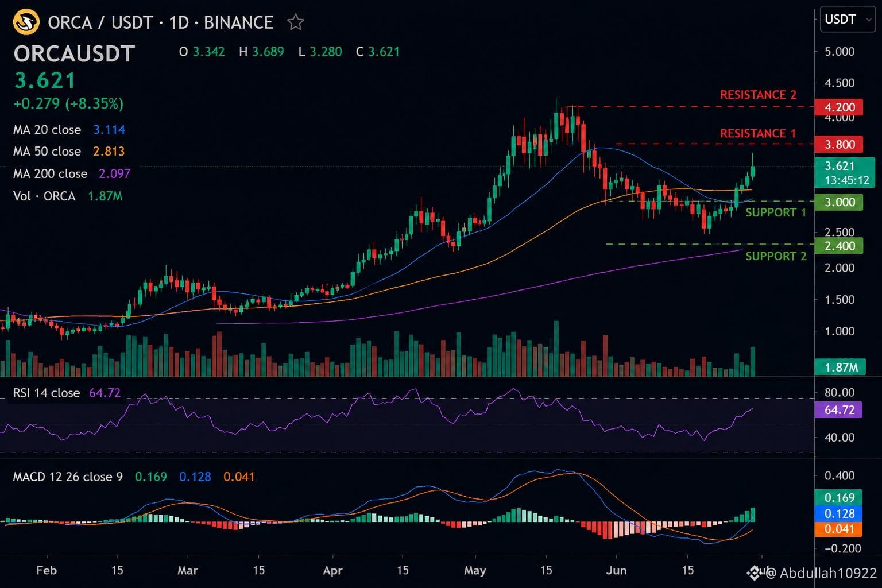Click the orange MACD legend value 0.041
Image resolution: width=882 pixels, height=588 pixels.
pos(239,477)
